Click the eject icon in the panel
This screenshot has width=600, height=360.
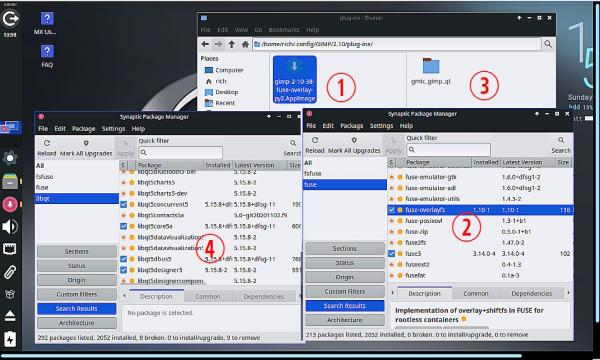10,316
